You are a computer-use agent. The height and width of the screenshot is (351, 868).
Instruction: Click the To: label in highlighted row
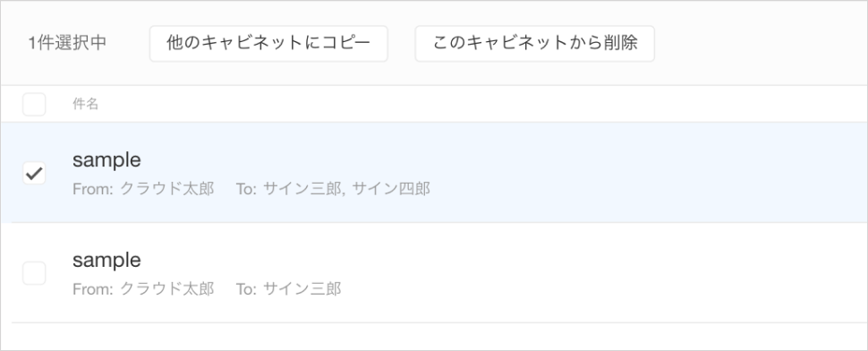pyautogui.click(x=246, y=189)
